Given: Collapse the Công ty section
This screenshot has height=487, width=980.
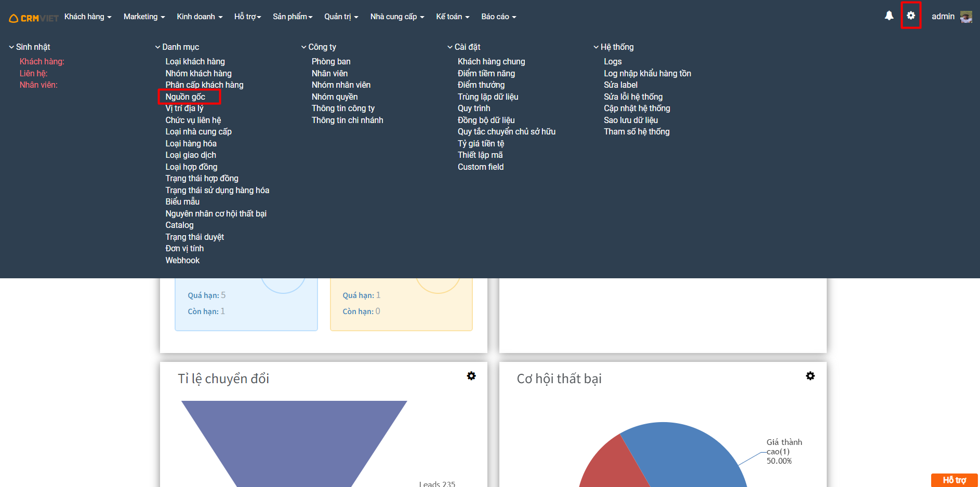Looking at the screenshot, I should pos(319,47).
